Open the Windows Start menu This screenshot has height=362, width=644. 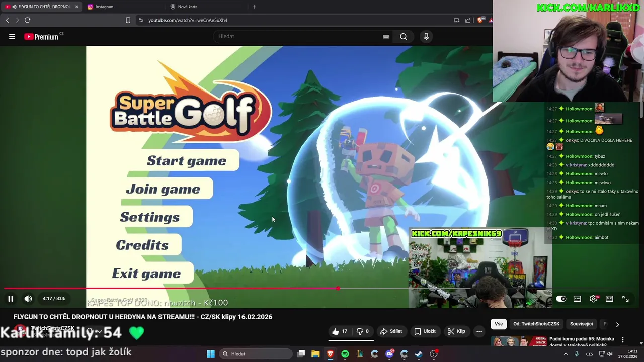coord(211,354)
